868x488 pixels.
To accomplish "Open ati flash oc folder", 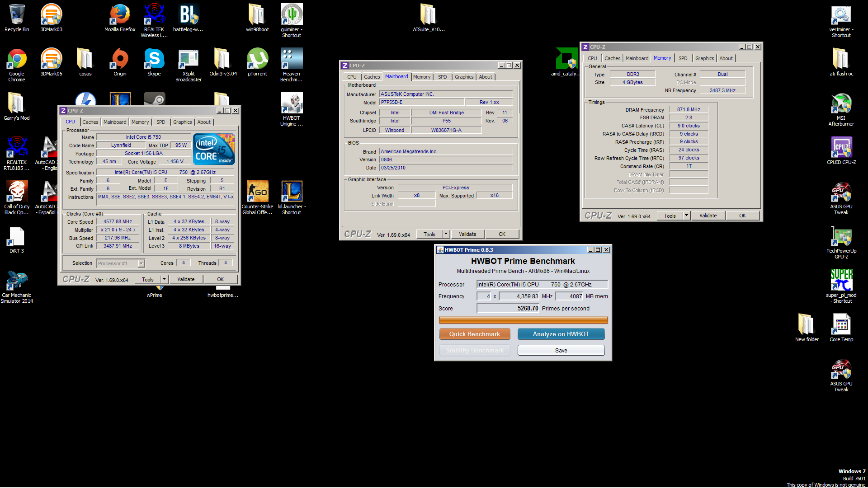I will click(x=841, y=62).
